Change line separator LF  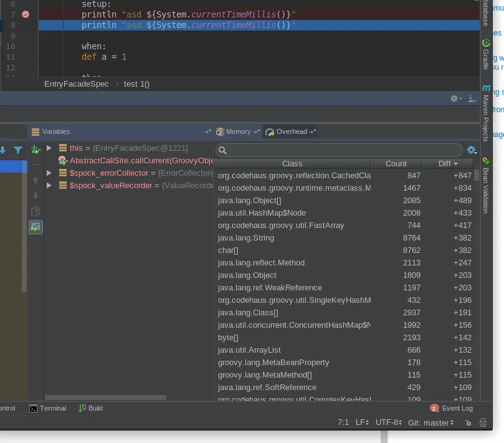pos(362,422)
